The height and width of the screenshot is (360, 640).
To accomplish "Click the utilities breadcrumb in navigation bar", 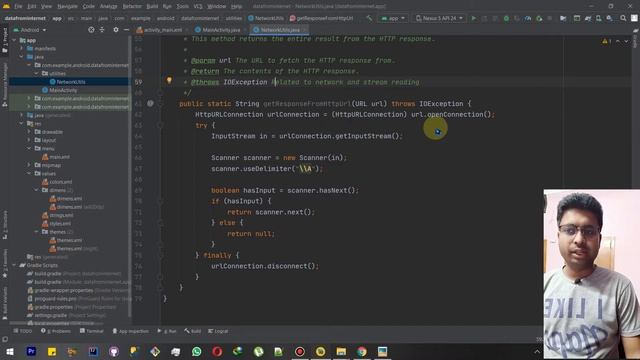I will [x=233, y=18].
